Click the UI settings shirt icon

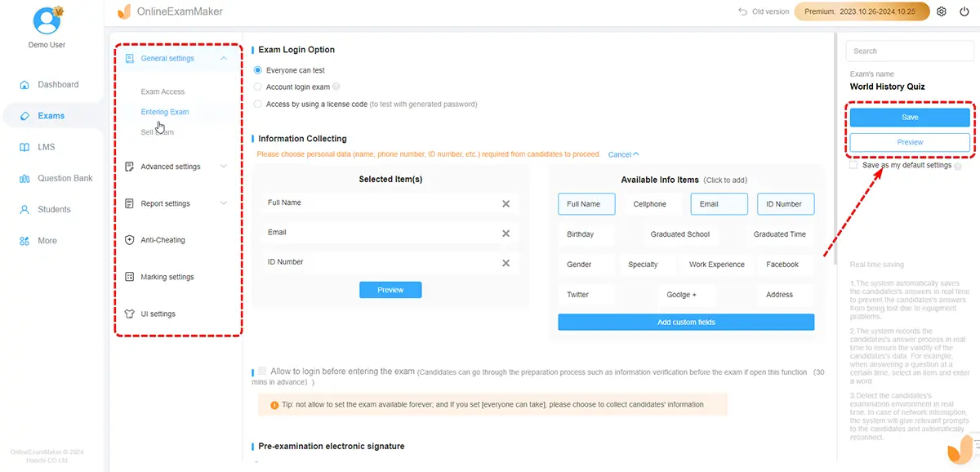129,314
